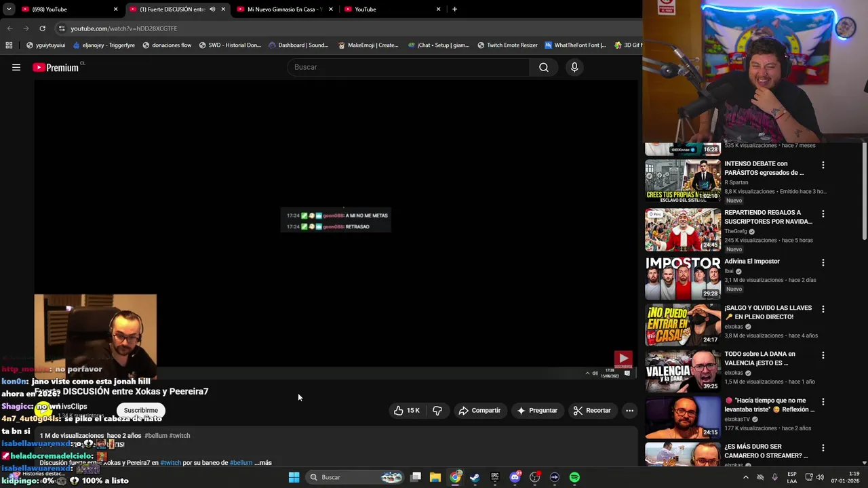
Task: Open Spotify from taskbar
Action: tap(574, 477)
